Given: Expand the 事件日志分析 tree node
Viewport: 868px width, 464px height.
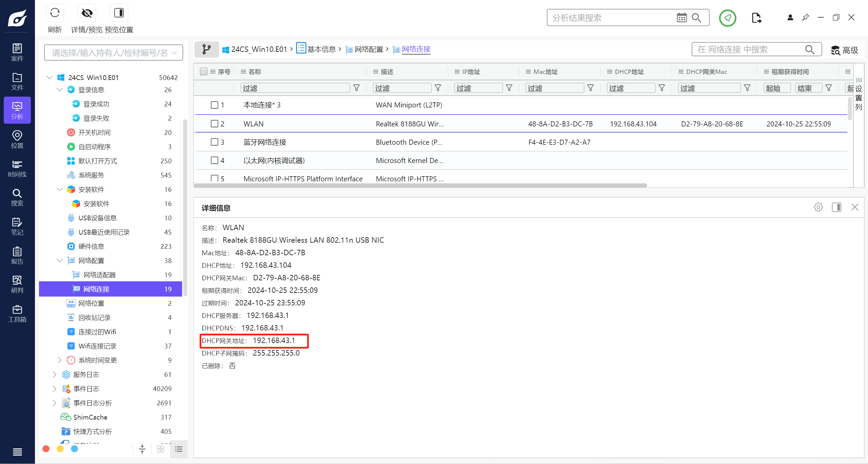Looking at the screenshot, I should pos(54,403).
